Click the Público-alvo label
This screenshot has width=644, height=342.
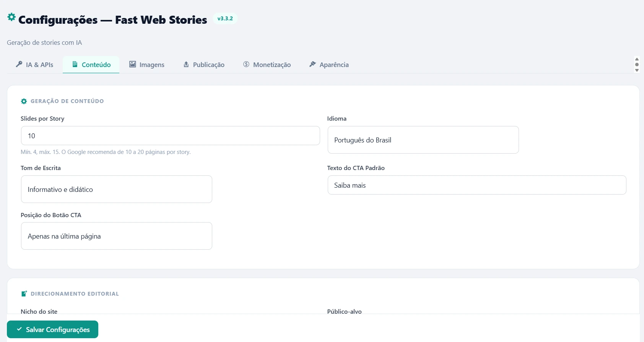pyautogui.click(x=344, y=311)
